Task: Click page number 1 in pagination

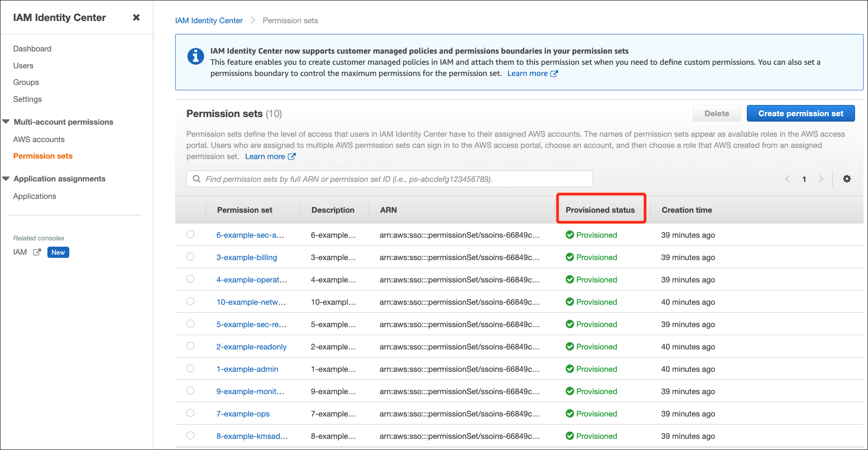Action: pos(804,179)
